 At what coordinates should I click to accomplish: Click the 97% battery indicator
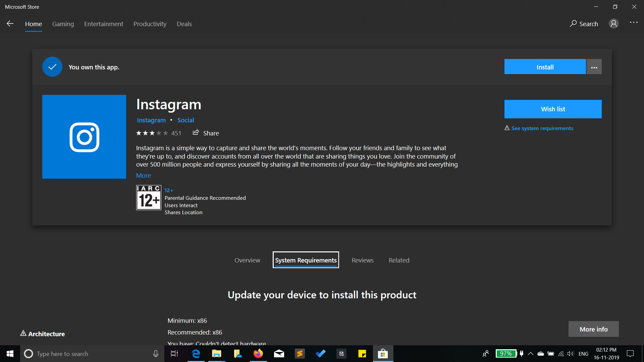pyautogui.click(x=506, y=354)
